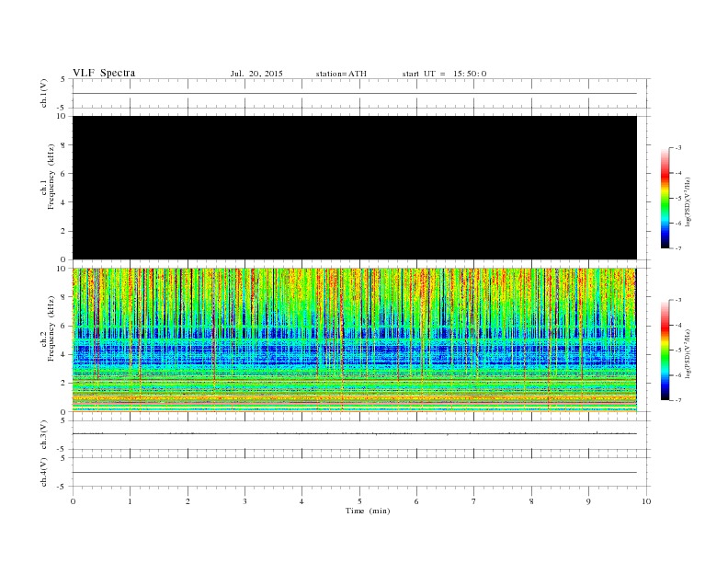The image size is (728, 563).
Task: Click the '0' tick on the time axis
Action: coord(73,501)
